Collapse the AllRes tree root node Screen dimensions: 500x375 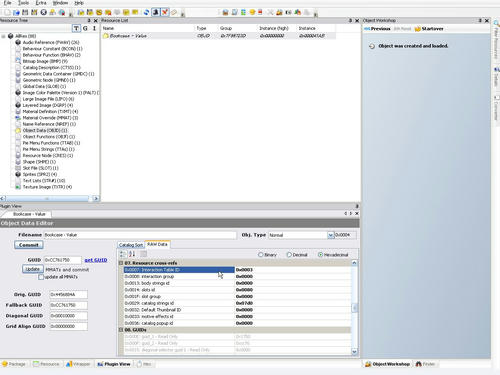tap(3, 36)
